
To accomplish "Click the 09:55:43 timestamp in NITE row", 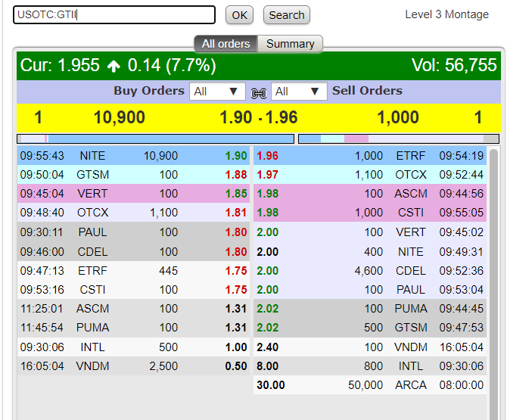I will tap(42, 156).
